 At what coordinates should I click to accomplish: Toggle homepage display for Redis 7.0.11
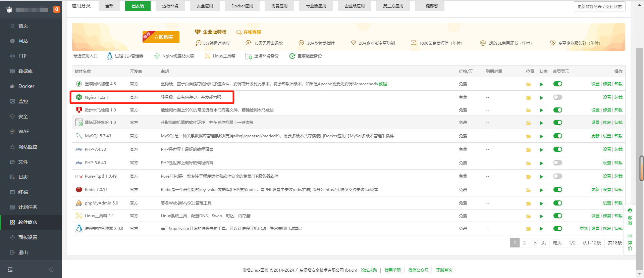558,190
